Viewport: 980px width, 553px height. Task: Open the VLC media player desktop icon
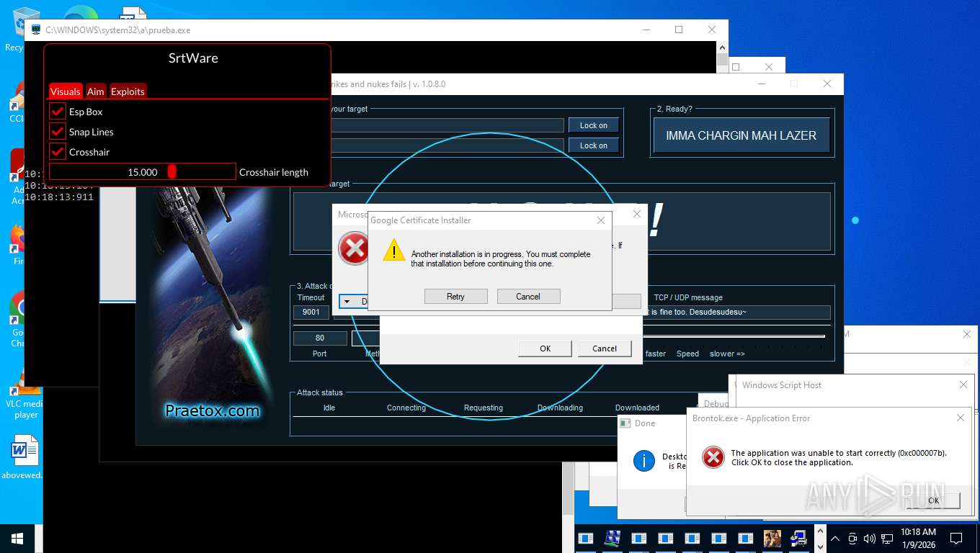[27, 393]
